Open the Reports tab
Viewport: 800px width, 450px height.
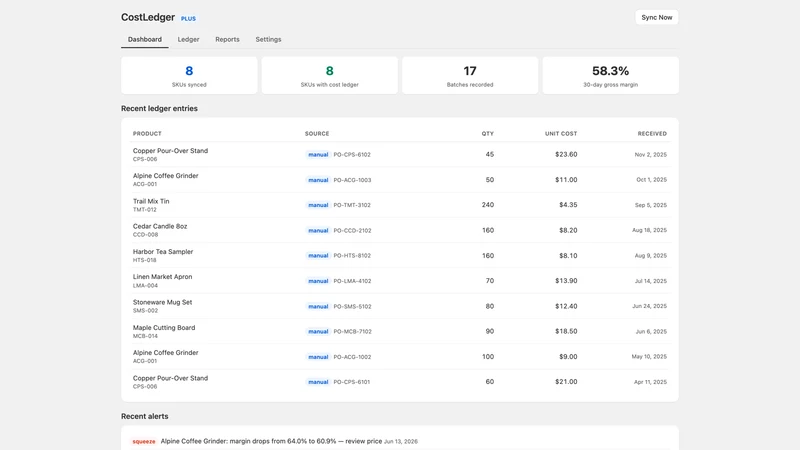pos(227,39)
